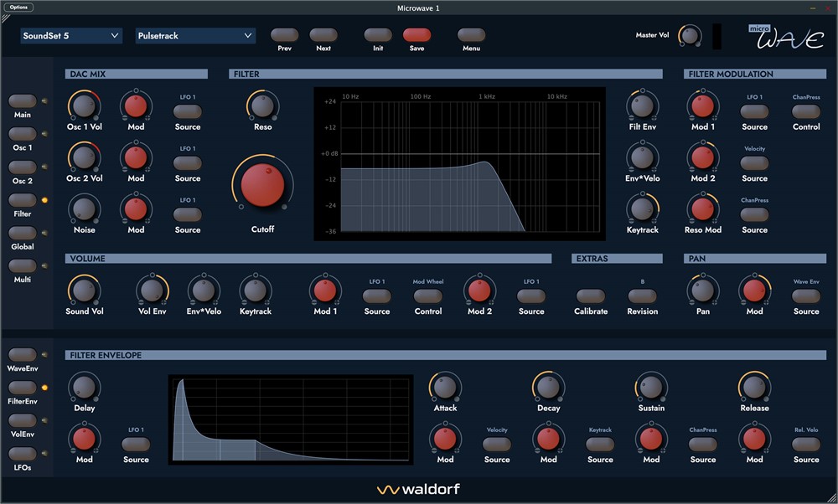This screenshot has height=504, width=838.
Task: Click the Keytrack knob beside the filter graph
Action: 642,208
